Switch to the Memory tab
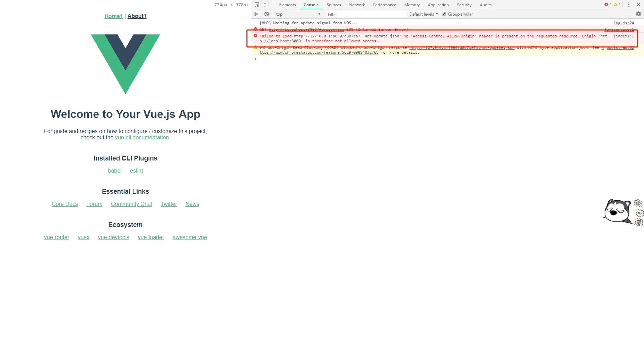 [412, 5]
